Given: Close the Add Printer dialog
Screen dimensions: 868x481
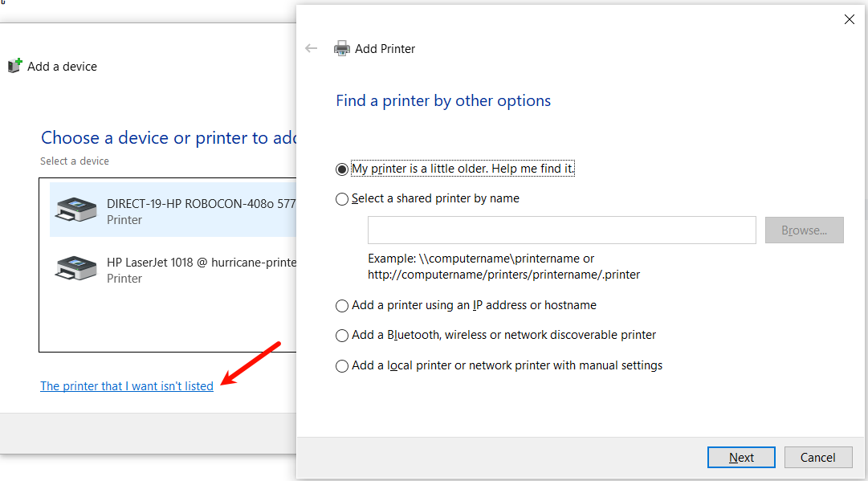Looking at the screenshot, I should point(850,19).
